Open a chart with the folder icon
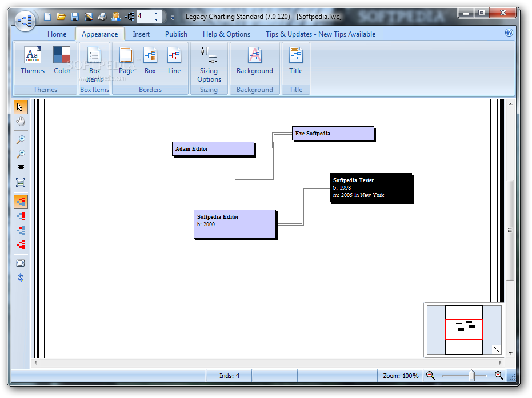Image resolution: width=532 pixels, height=398 pixels. coord(61,16)
